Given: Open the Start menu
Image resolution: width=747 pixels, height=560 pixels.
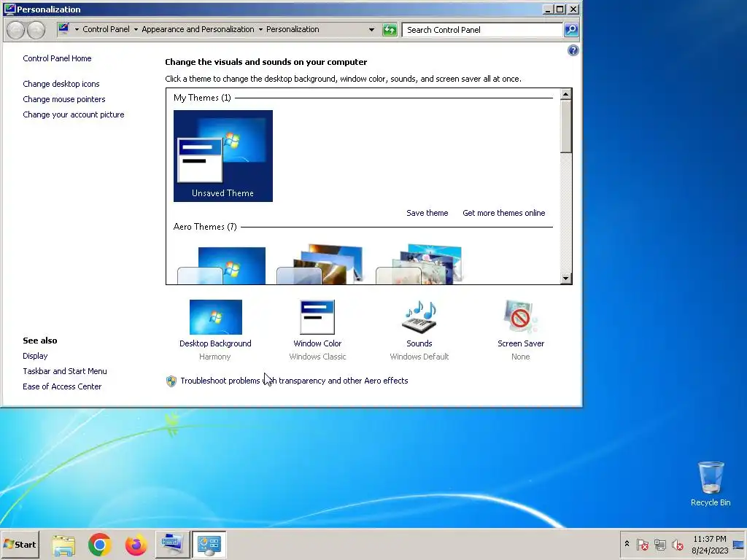Looking at the screenshot, I should (x=20, y=544).
